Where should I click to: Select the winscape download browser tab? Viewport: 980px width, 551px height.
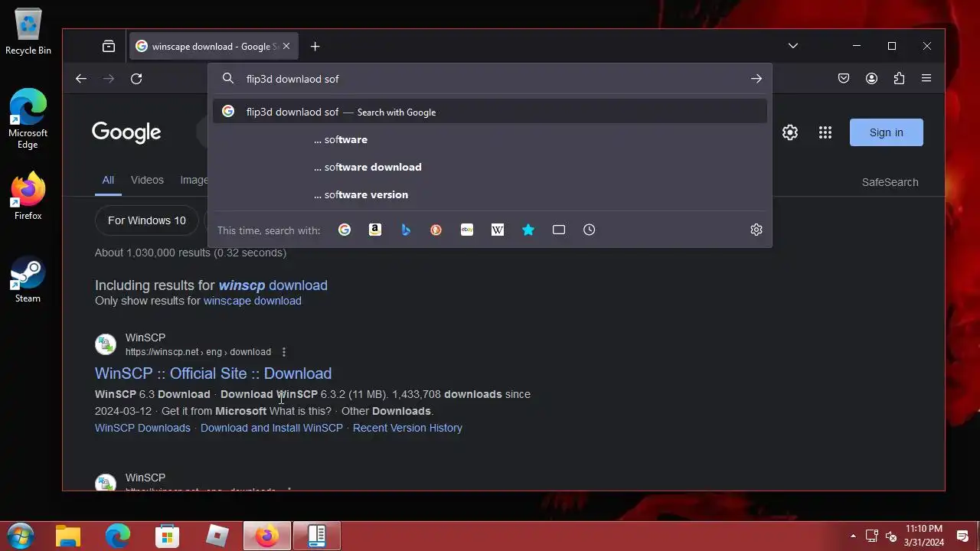coord(214,47)
